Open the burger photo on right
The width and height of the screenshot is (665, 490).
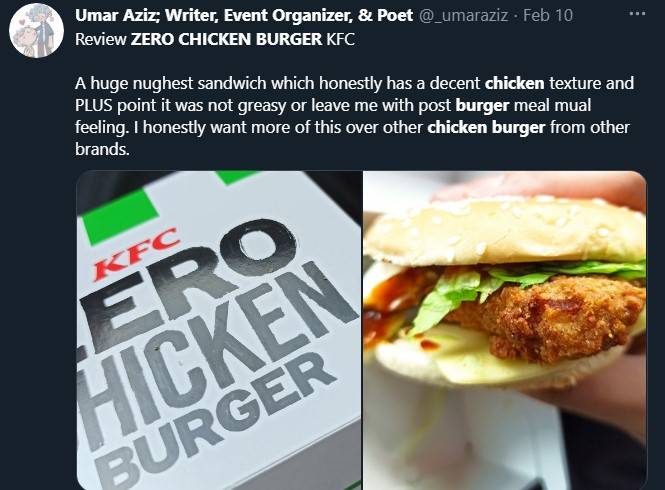point(505,330)
